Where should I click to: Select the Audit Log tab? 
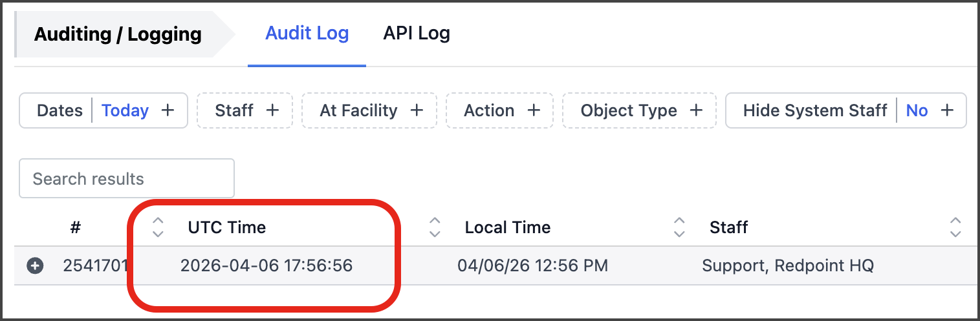coord(307,34)
